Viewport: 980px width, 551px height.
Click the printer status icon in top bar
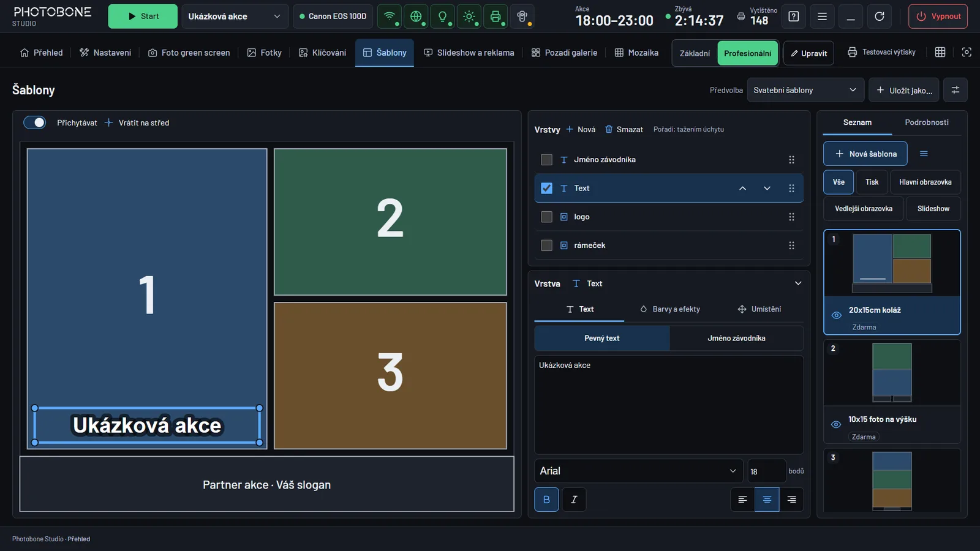pyautogui.click(x=496, y=17)
